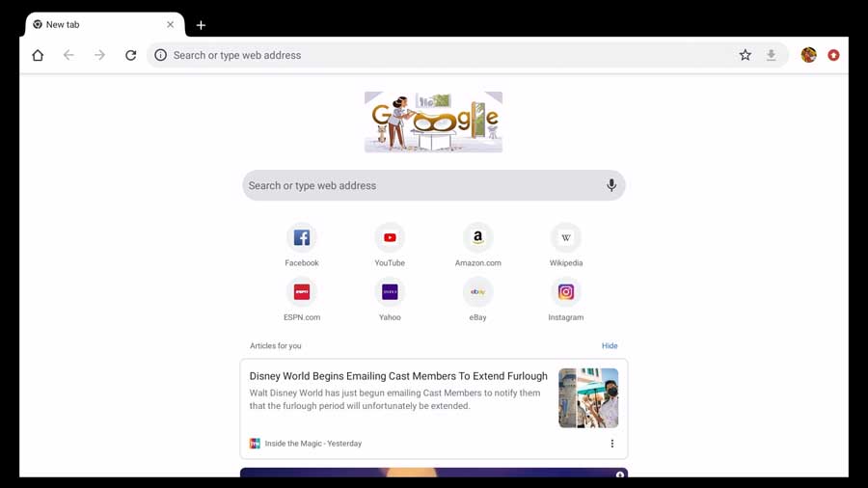This screenshot has height=488, width=868.
Task: Open the Facebook shortcut
Action: [302, 246]
